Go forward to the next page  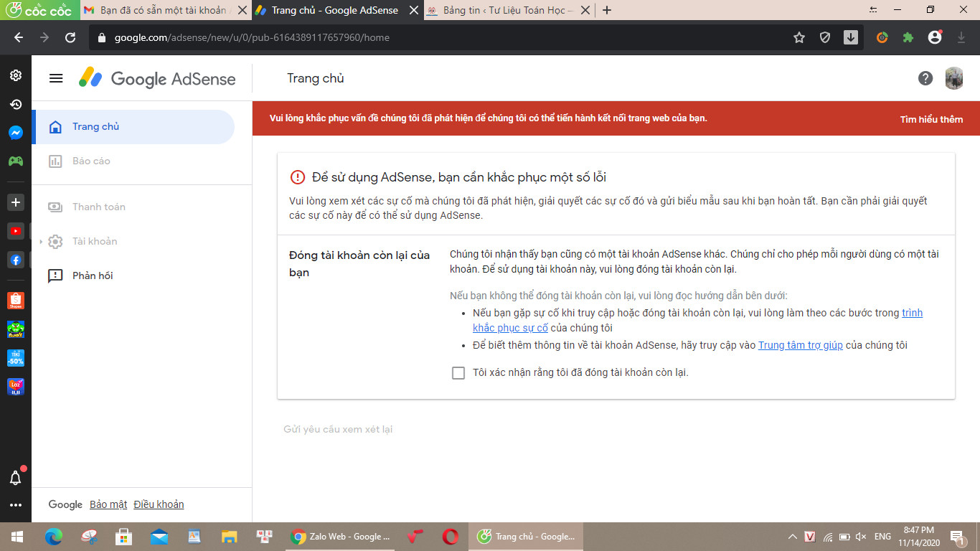[44, 38]
